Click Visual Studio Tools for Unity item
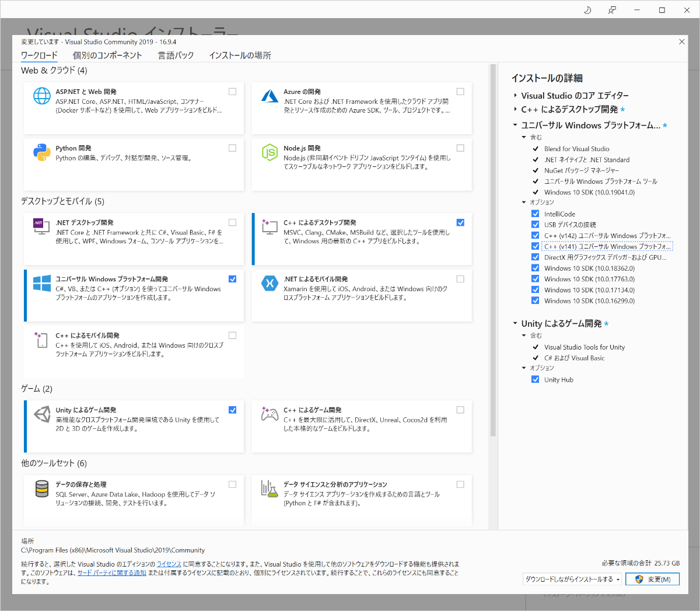The height and width of the screenshot is (611, 700). 584,347
